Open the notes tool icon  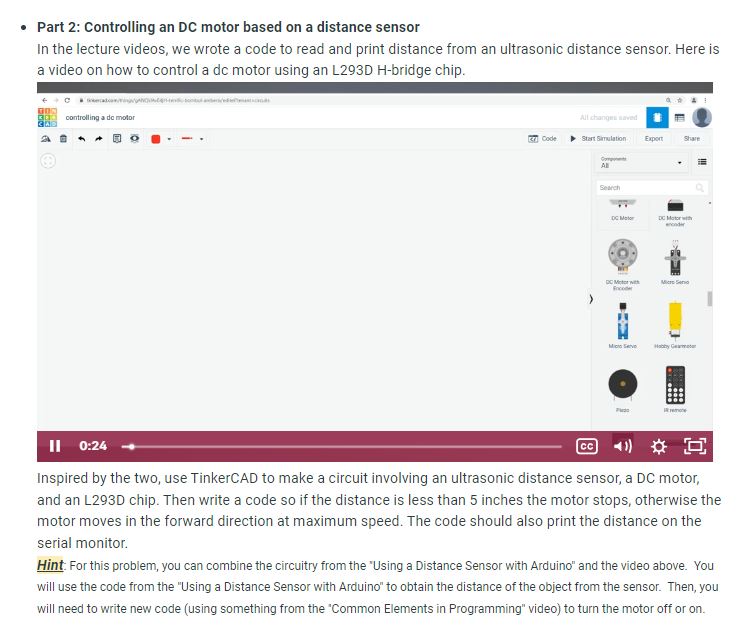pos(117,139)
